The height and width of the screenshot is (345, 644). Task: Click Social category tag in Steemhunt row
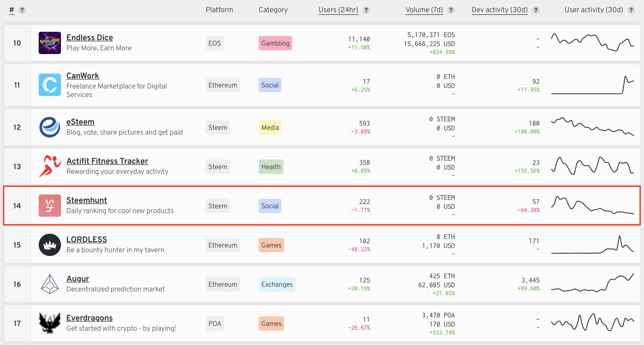point(270,206)
